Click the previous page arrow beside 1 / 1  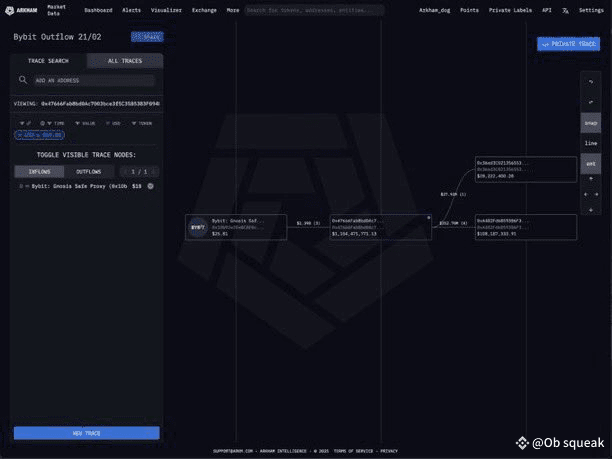coord(126,172)
